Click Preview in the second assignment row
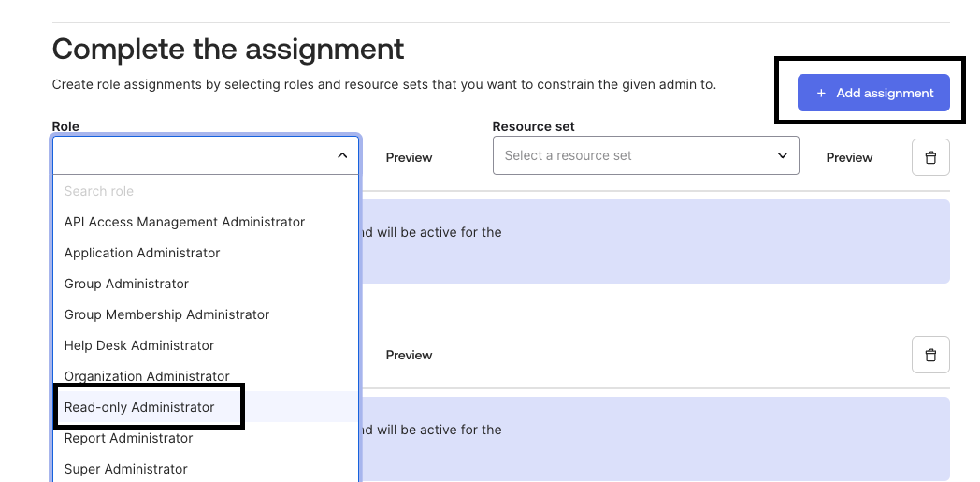This screenshot has height=482, width=980. point(409,355)
